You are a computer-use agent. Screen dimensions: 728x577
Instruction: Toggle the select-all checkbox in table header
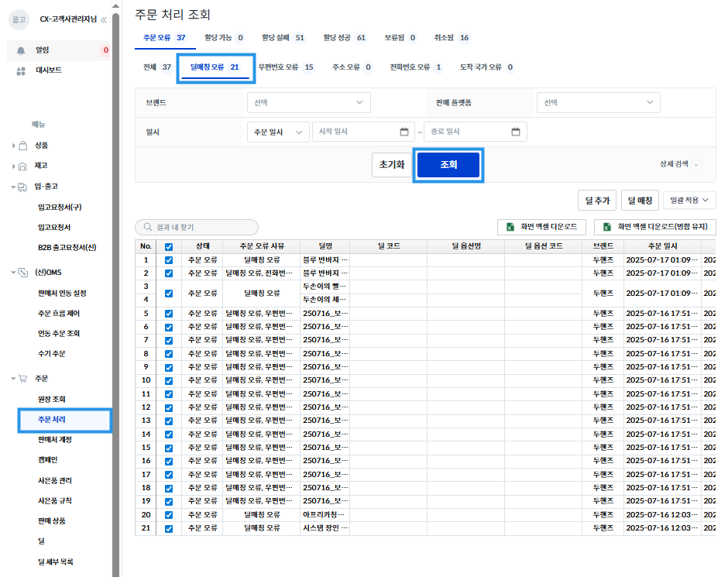169,246
